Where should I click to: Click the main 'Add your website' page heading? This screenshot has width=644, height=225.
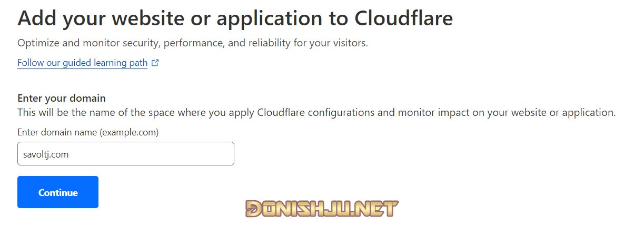[x=235, y=18]
